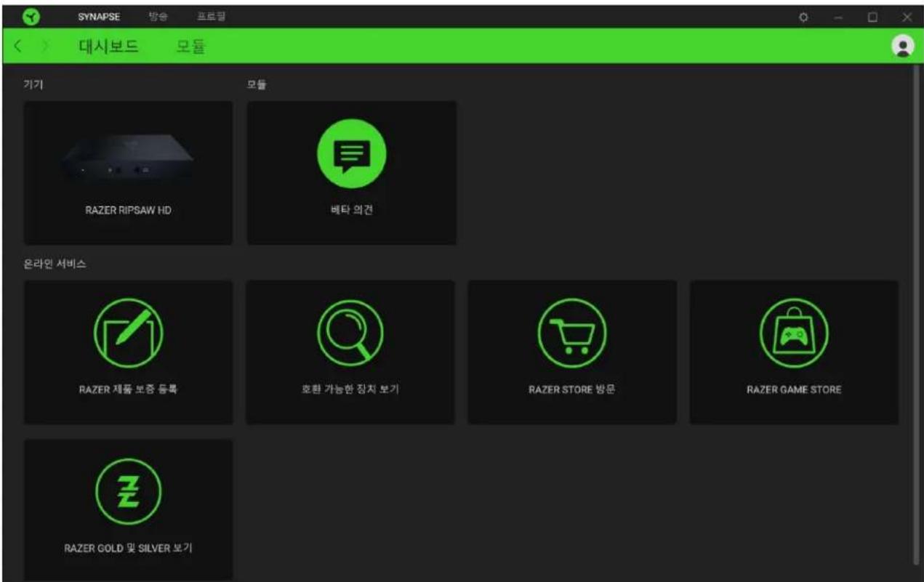The width and height of the screenshot is (924, 582).
Task: Open the user account avatar
Action: pyautogui.click(x=902, y=47)
